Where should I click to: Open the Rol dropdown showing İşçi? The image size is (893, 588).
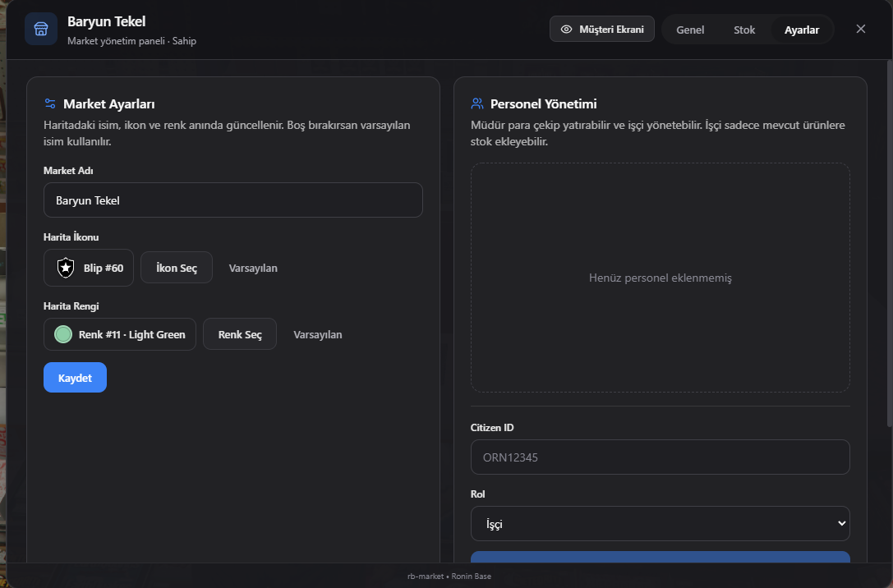660,524
